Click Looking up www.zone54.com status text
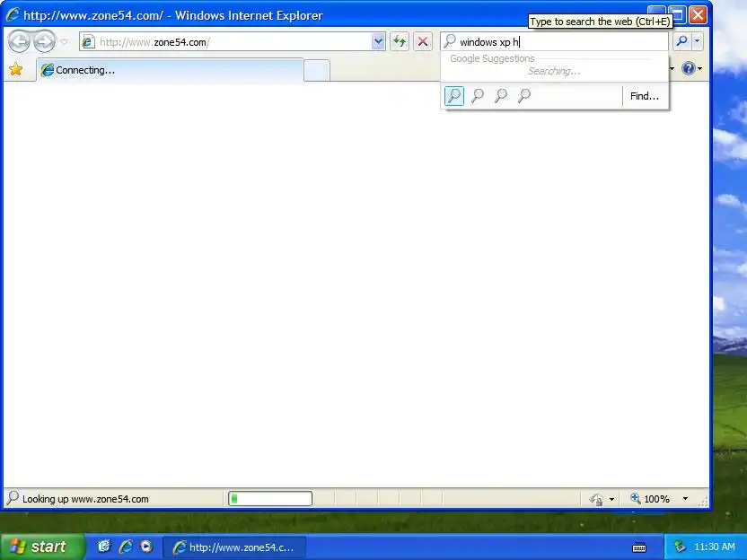 [x=85, y=499]
